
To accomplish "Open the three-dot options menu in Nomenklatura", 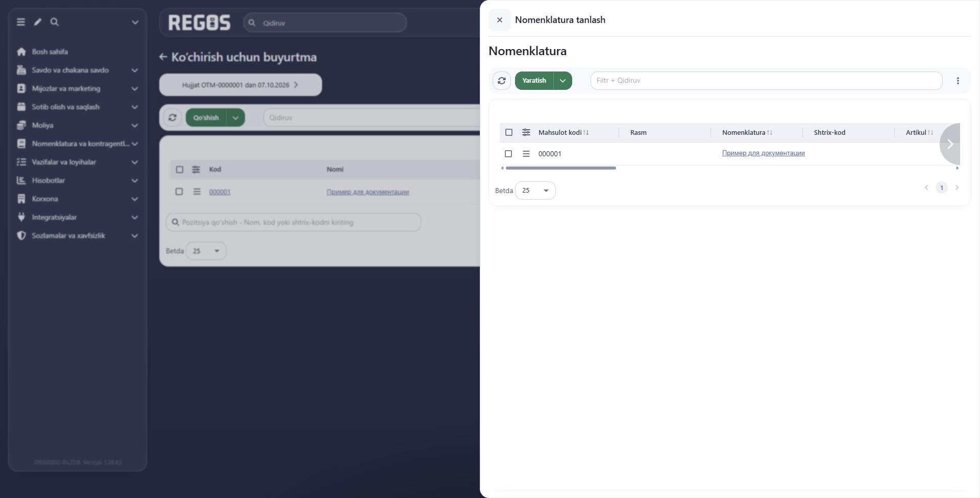I will click(x=958, y=81).
